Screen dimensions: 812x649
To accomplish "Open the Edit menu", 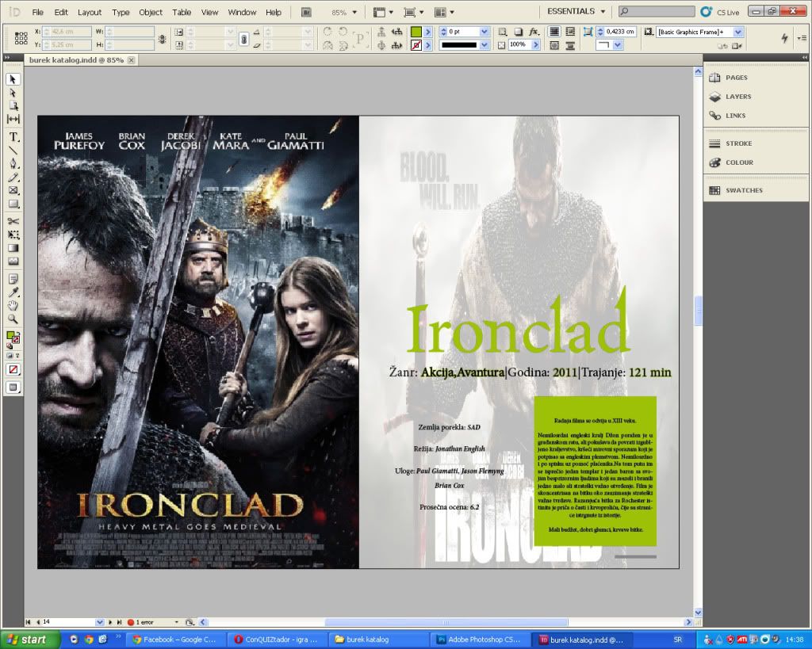I will (x=61, y=13).
